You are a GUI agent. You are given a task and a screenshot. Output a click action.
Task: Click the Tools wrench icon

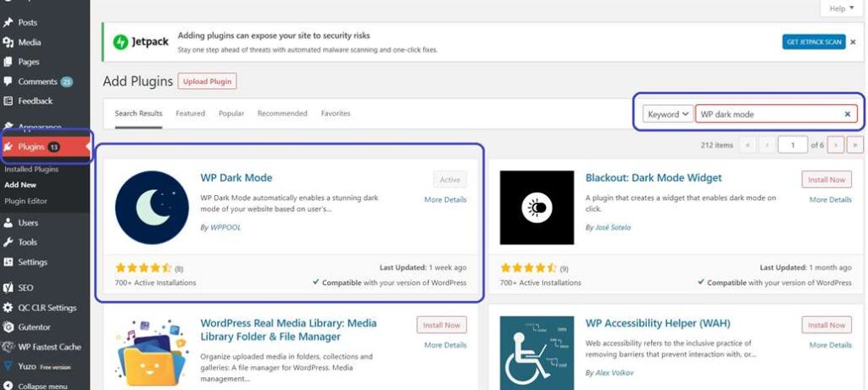click(8, 242)
